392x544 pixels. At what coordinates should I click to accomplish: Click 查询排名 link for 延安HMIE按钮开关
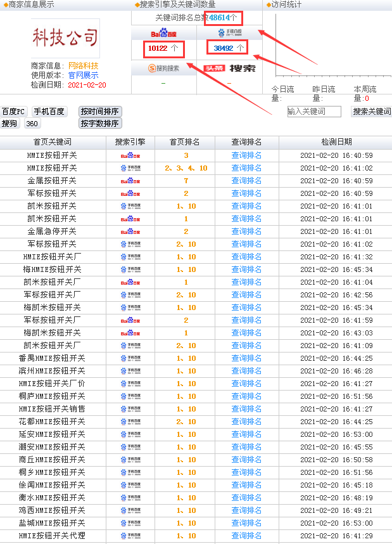pos(246,434)
